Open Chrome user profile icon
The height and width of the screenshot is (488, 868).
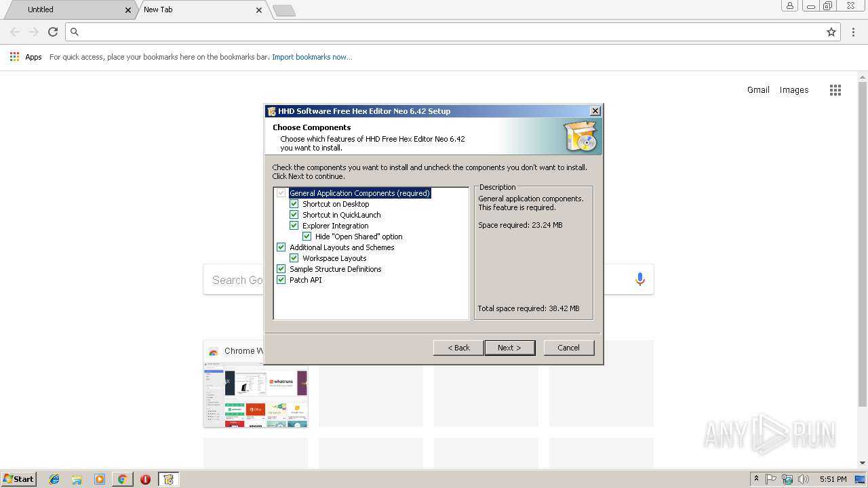click(x=789, y=6)
